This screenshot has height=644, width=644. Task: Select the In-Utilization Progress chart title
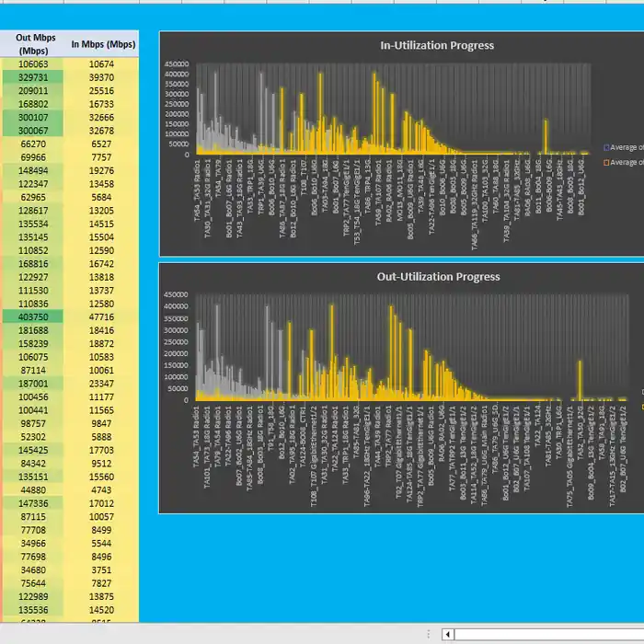(437, 45)
